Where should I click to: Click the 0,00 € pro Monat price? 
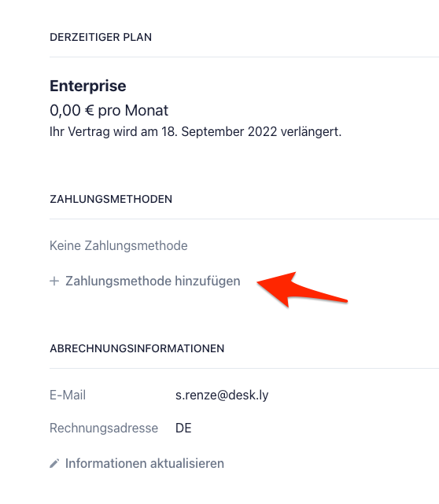point(109,111)
